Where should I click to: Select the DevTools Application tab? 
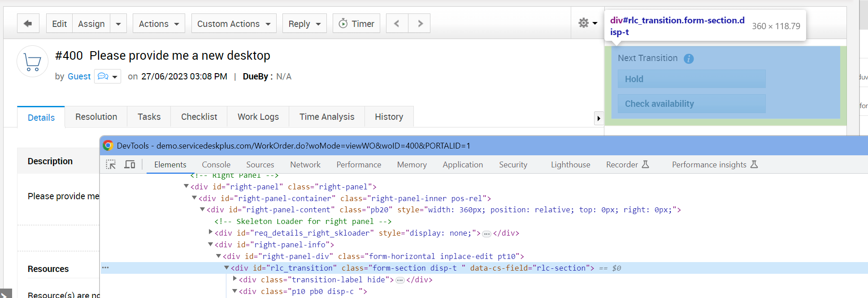click(x=463, y=165)
